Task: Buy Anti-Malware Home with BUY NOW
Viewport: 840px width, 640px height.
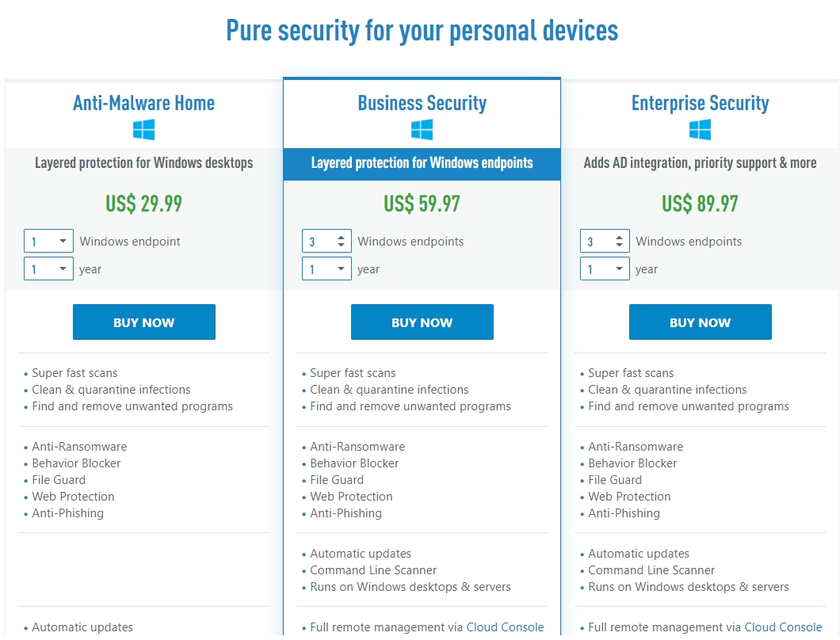Action: tap(144, 322)
